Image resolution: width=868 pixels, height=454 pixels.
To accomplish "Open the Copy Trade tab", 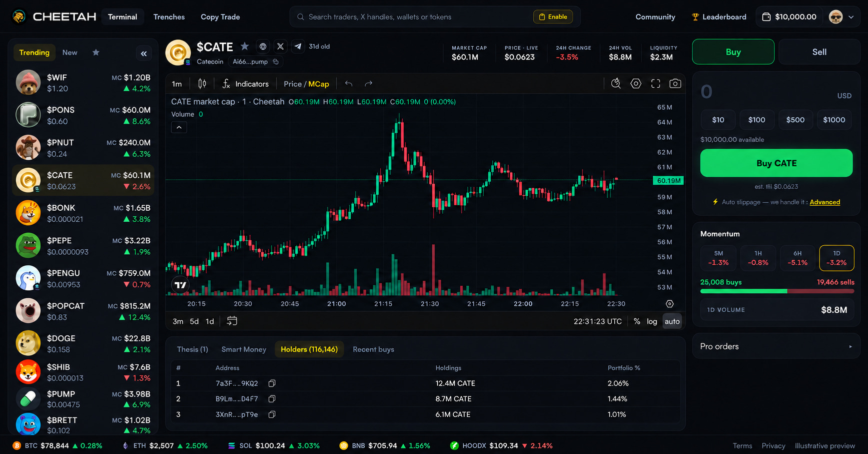I will tap(220, 17).
